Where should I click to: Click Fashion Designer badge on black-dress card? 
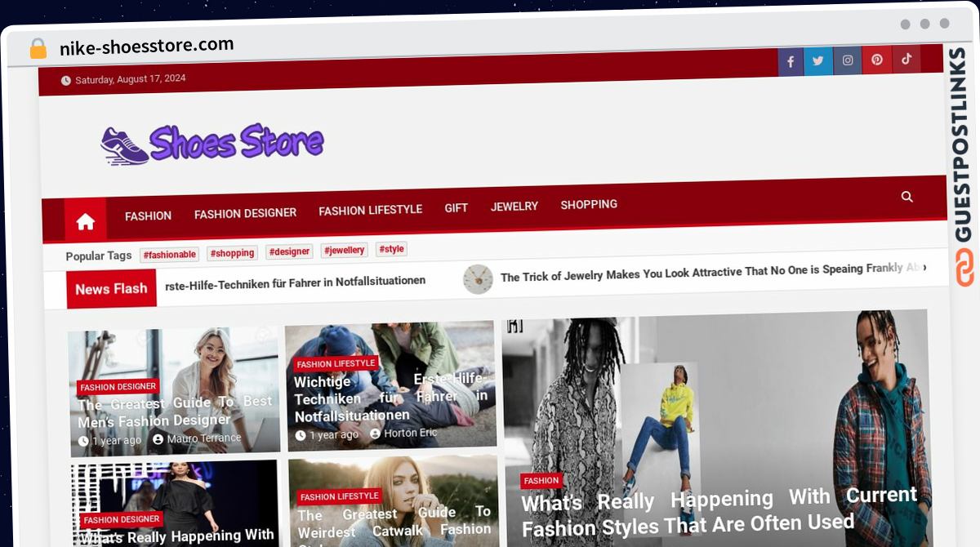122,519
